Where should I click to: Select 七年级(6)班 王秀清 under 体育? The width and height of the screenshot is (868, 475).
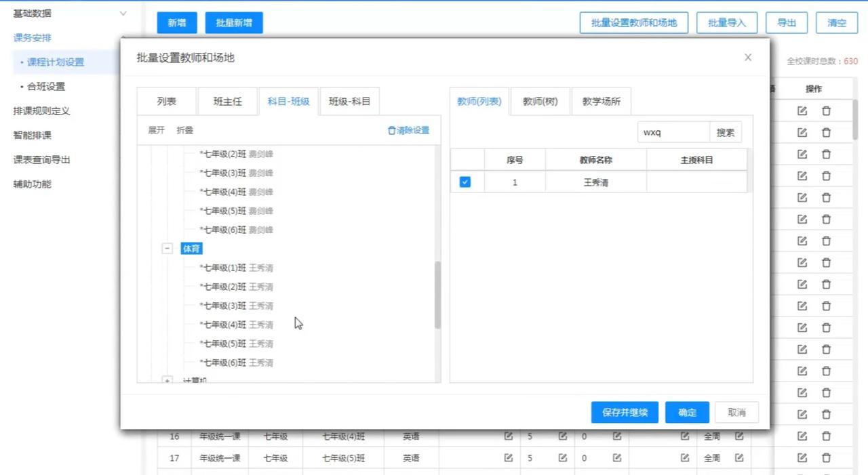tap(236, 363)
